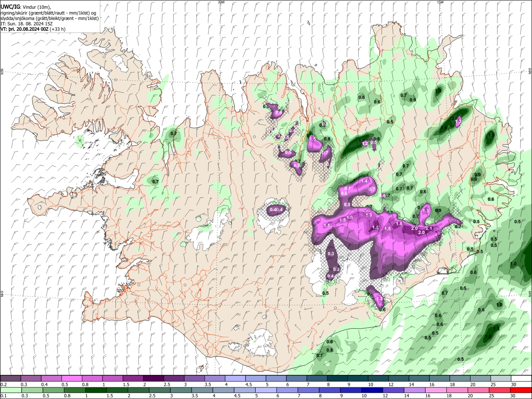Pick the white snow-scale swatch labeled 30

521,379
